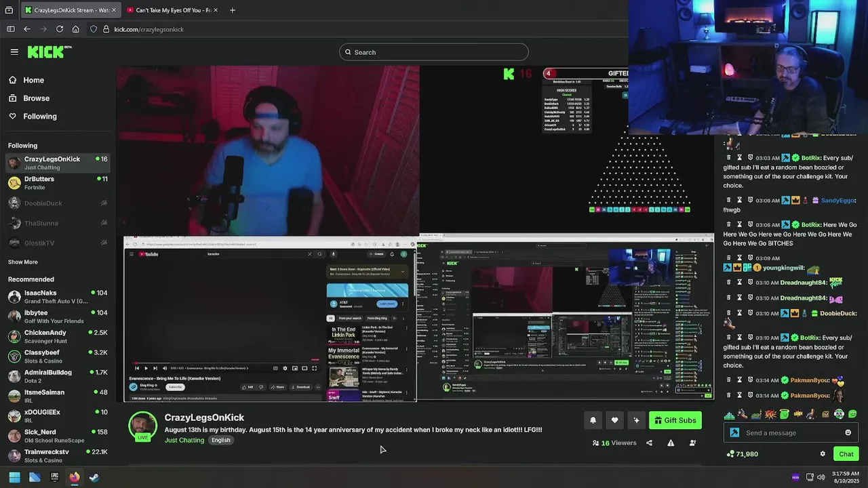Open DrButters channel in Following list
This screenshot has width=868, height=488.
pos(58,183)
